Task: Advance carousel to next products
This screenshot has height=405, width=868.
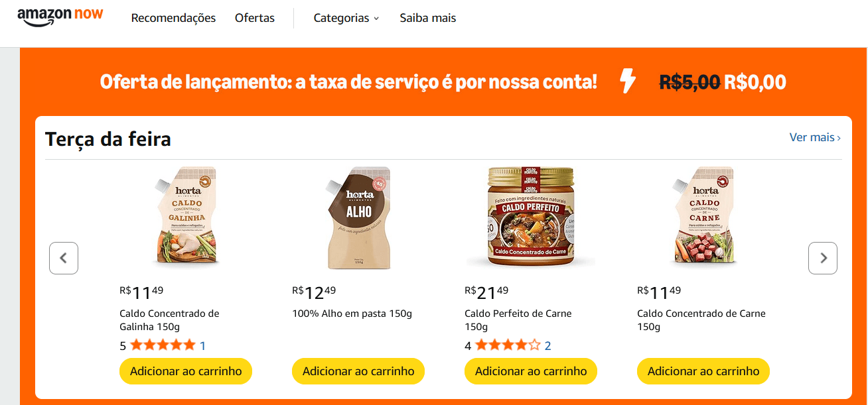Action: 823,258
